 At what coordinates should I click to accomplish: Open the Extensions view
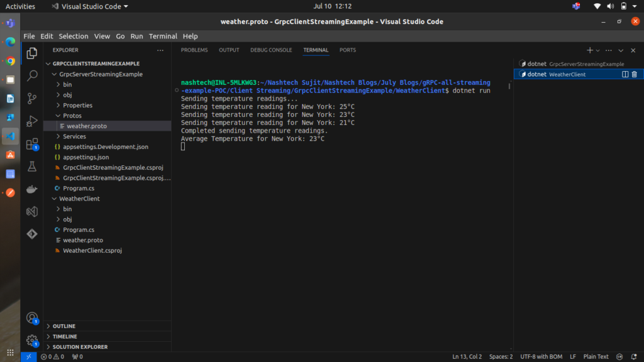click(32, 144)
